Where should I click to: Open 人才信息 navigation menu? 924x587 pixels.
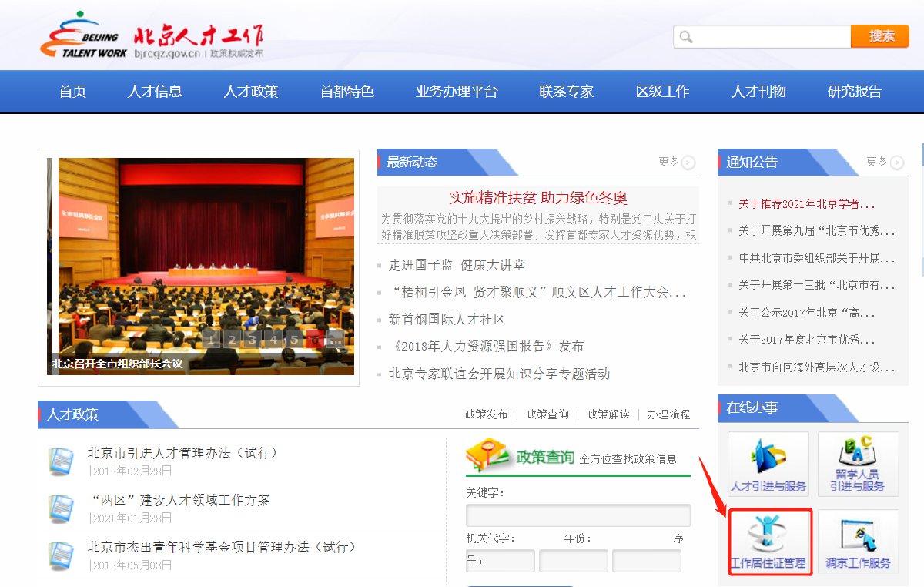(155, 92)
